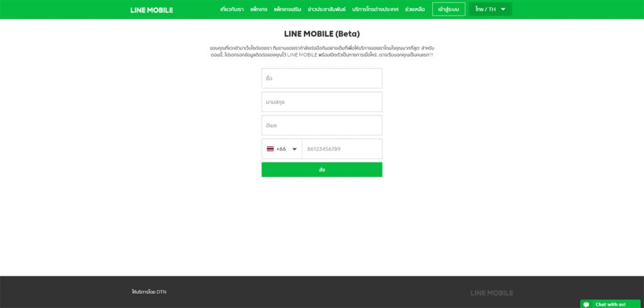Open the Chat with us! widget
Viewport: 644px width, 308px height.
click(611, 304)
